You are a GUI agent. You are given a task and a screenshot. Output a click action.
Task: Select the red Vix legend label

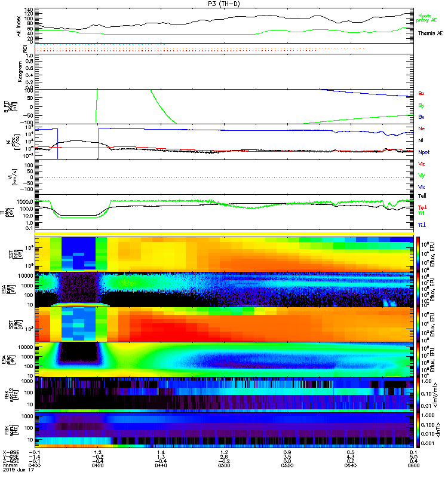click(421, 164)
